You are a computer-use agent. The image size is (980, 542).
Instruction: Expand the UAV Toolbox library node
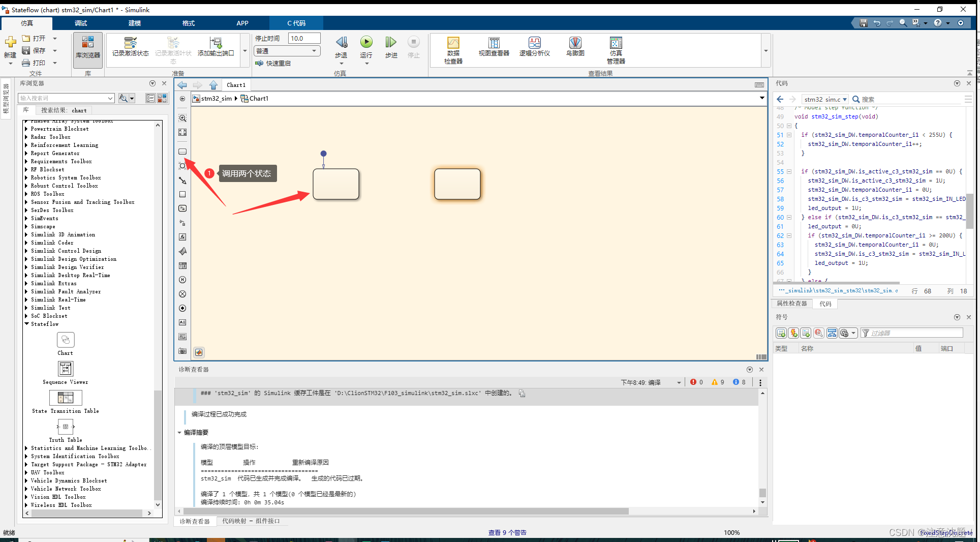(26, 472)
